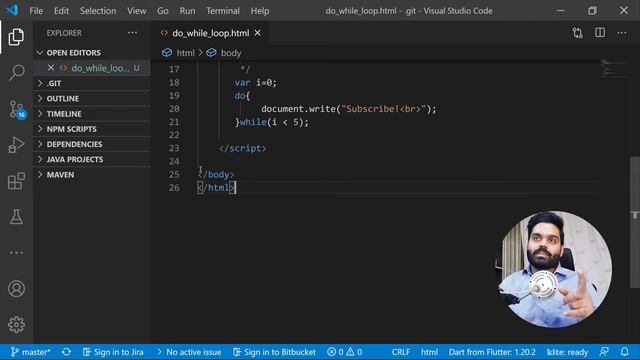Screen dimensions: 640x360
Task: Click the feedback icon in the status bar
Action: pos(604,352)
